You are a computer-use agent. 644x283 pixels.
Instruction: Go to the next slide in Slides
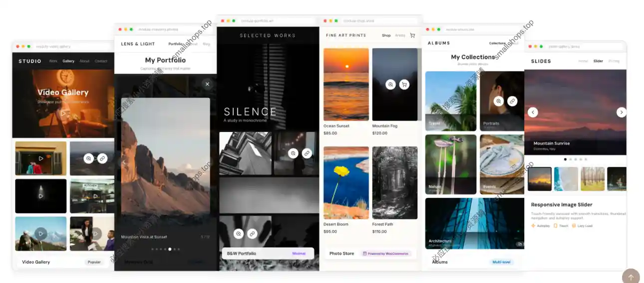(622, 112)
